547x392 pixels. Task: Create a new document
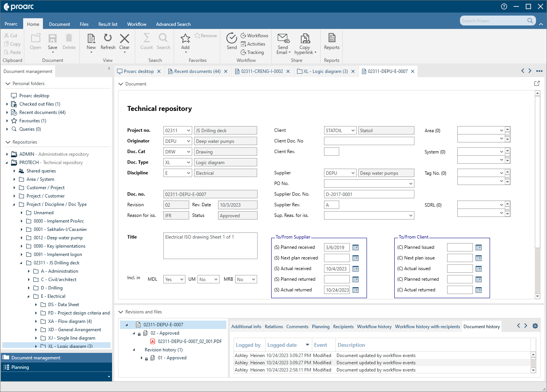[x=91, y=42]
